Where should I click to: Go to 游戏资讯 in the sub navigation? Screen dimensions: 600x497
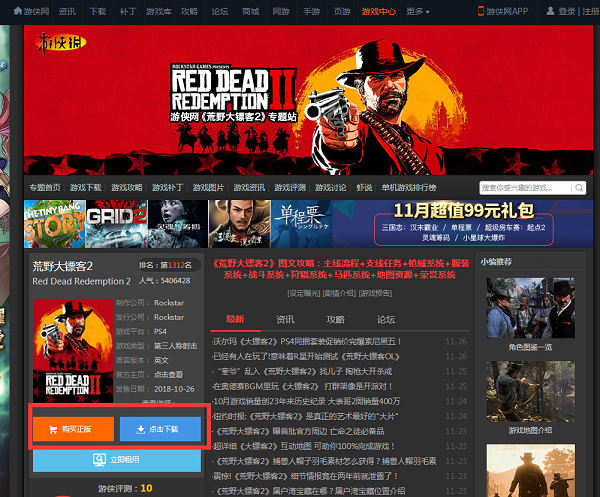pyautogui.click(x=249, y=187)
